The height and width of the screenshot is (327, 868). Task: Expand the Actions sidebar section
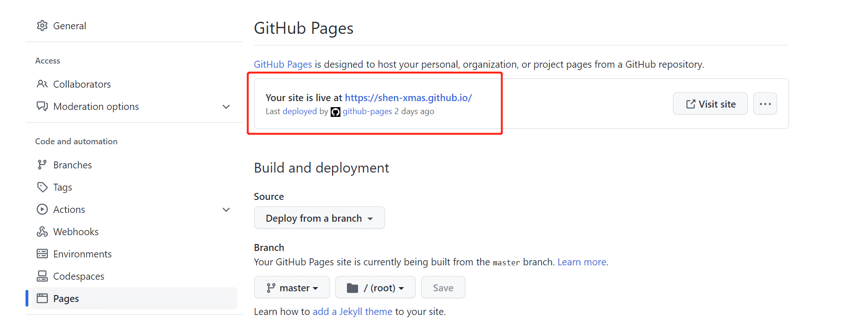coord(226,210)
